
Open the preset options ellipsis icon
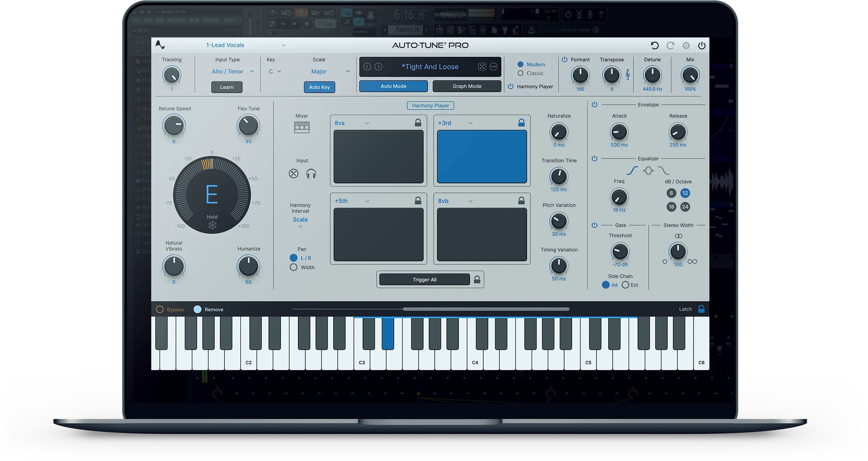[493, 66]
